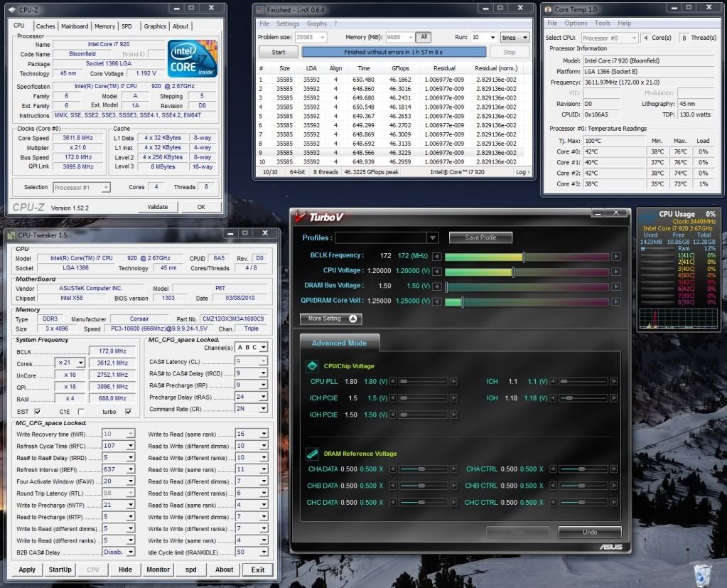Open Select CPU dropdown in Core Temp

pos(634,38)
